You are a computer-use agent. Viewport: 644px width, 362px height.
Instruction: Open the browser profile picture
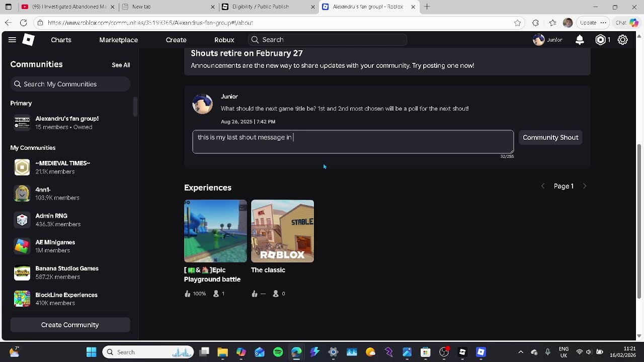tap(568, 23)
